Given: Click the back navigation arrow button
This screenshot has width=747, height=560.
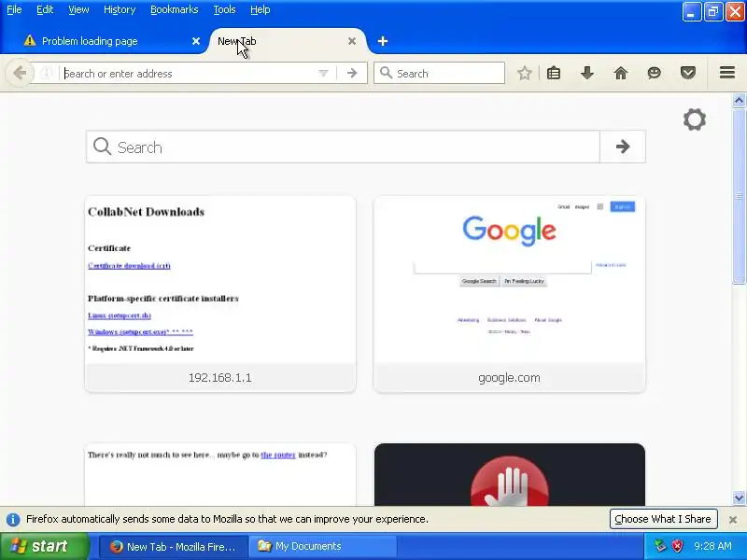Looking at the screenshot, I should [x=20, y=73].
